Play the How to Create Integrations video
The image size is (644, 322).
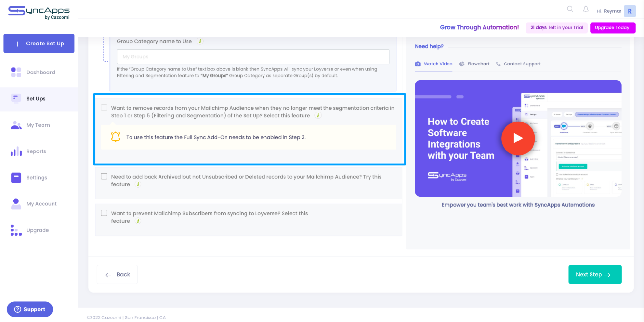pyautogui.click(x=518, y=138)
